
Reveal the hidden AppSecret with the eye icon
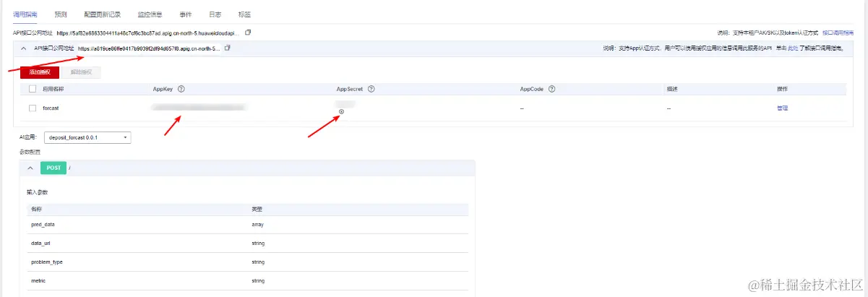[341, 111]
